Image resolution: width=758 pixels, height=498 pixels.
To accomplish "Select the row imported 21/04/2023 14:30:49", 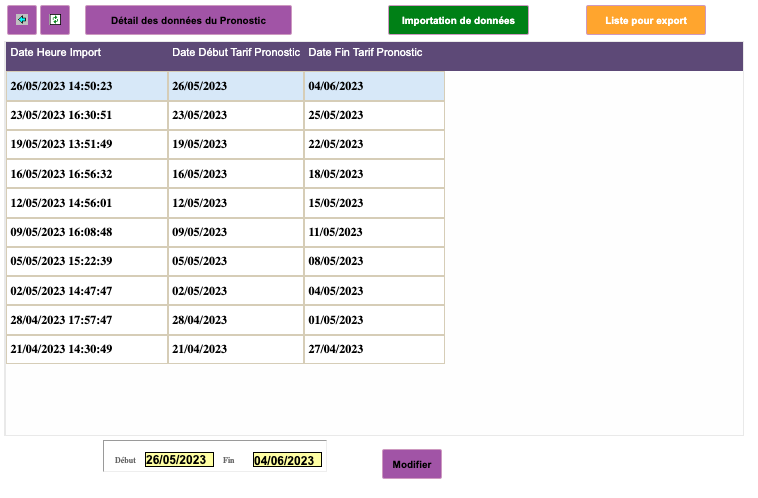I will (x=225, y=349).
